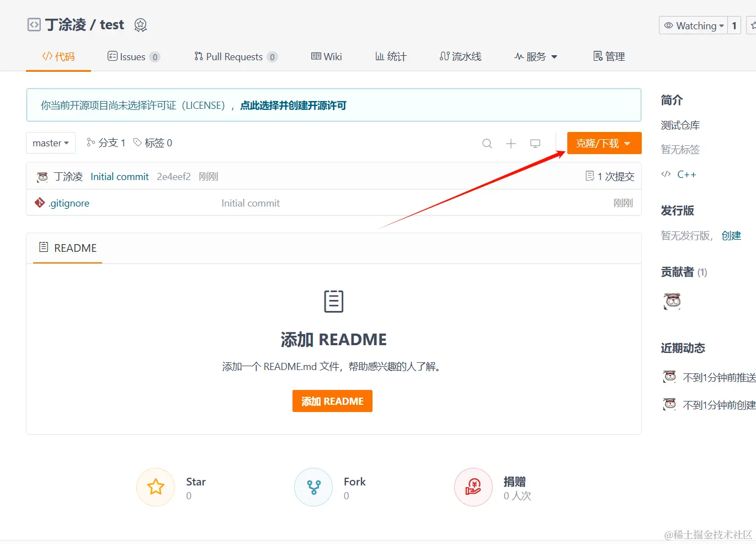The width and height of the screenshot is (756, 544).
Task: Click the repository code icon beside 丁涂凌
Action: pos(34,25)
